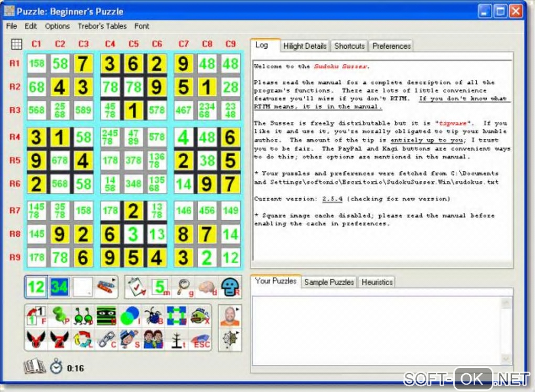Open the manual book icon

[x=35, y=367]
